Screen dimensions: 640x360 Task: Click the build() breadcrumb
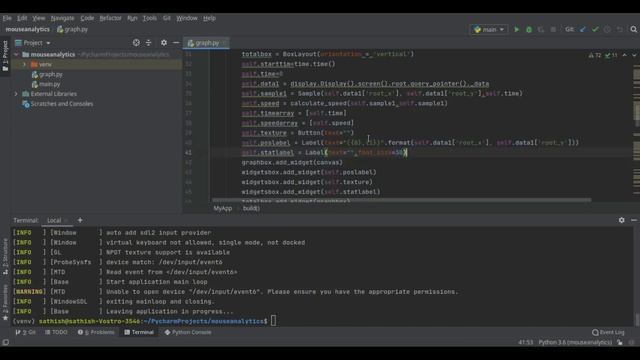coord(251,208)
